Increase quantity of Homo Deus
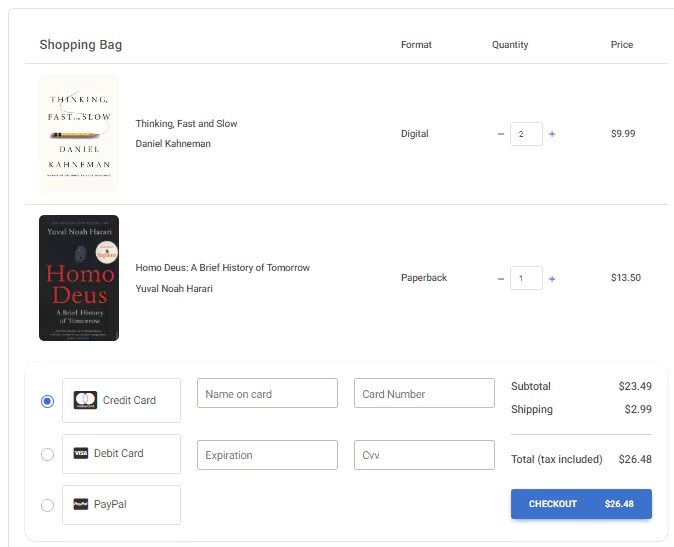 click(x=552, y=279)
